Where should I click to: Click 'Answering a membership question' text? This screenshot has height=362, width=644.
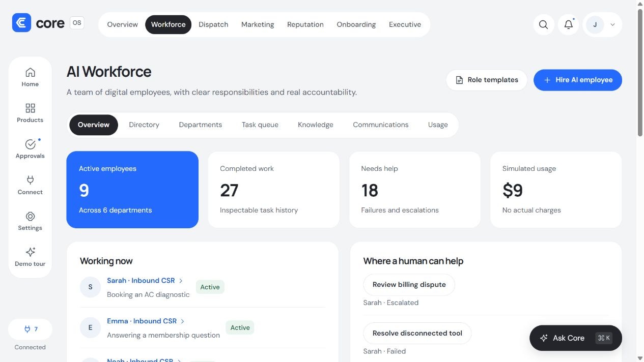coord(163,336)
